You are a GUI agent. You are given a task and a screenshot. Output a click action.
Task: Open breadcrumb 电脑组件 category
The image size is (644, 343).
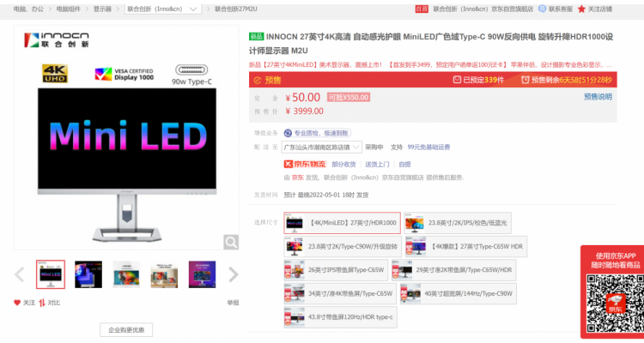point(68,9)
